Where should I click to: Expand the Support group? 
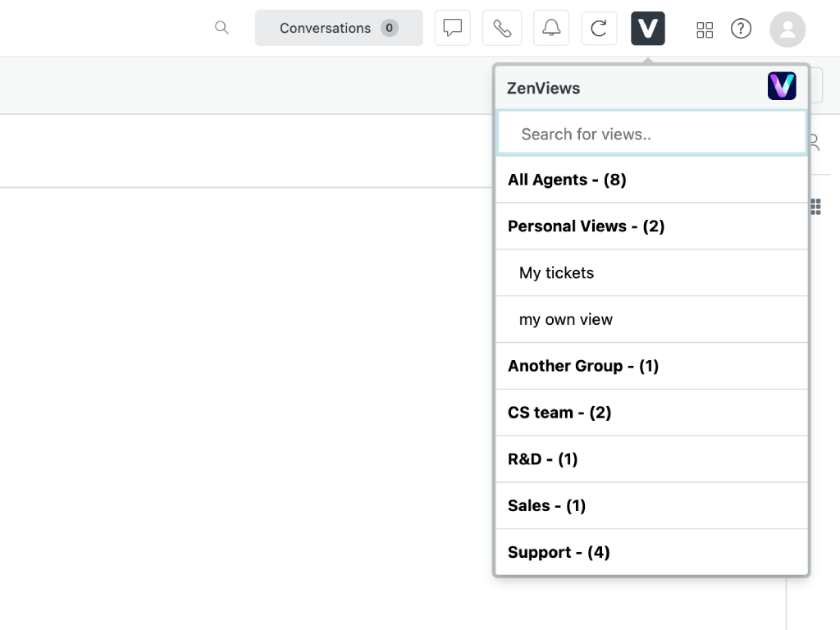pos(651,552)
